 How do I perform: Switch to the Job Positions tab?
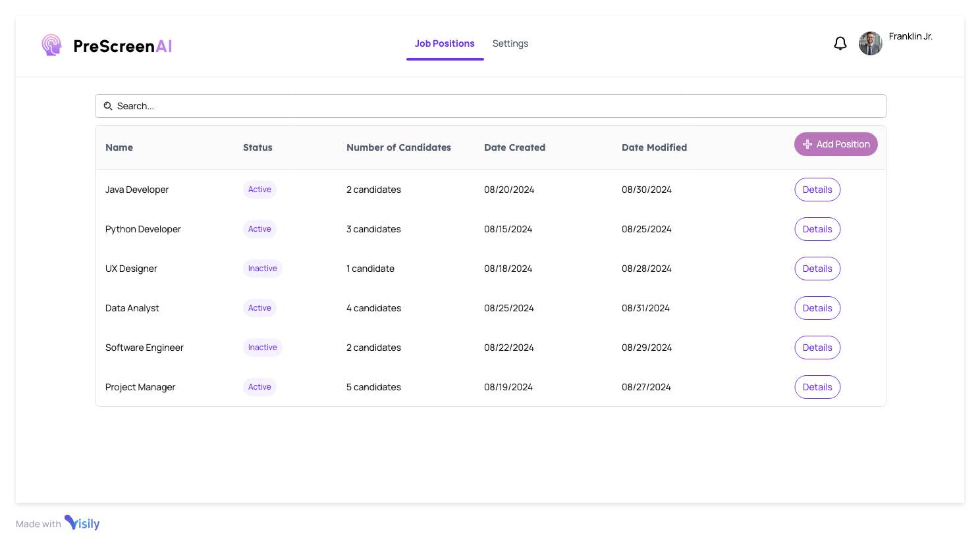pyautogui.click(x=445, y=43)
